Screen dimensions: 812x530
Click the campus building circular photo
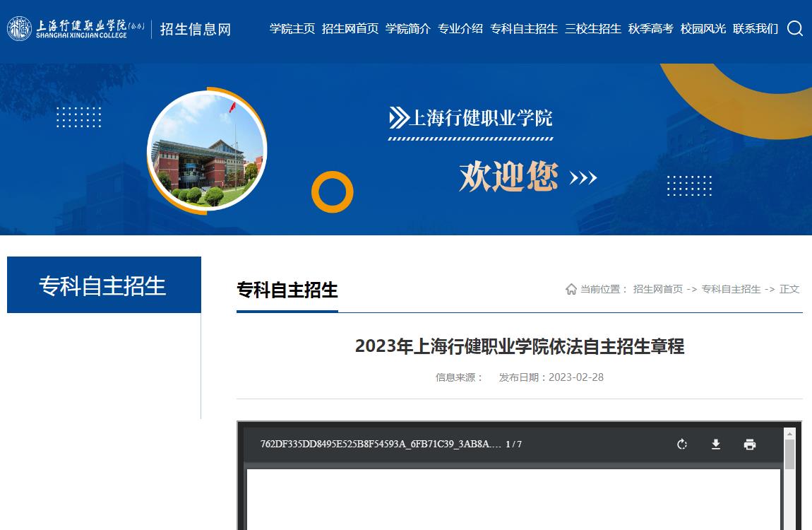click(207, 151)
